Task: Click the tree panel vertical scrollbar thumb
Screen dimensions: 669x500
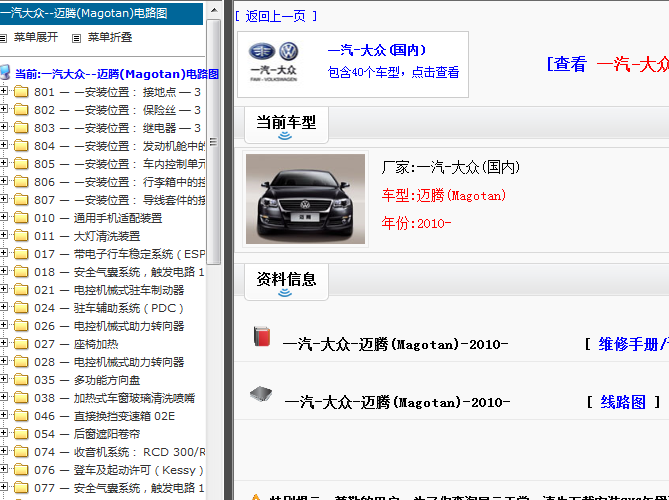Action: tap(214, 142)
